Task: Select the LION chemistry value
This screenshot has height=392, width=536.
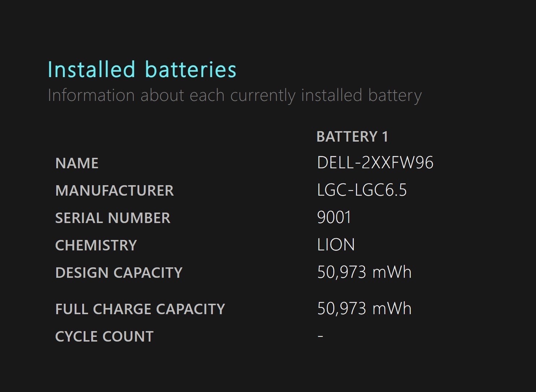Action: [336, 245]
